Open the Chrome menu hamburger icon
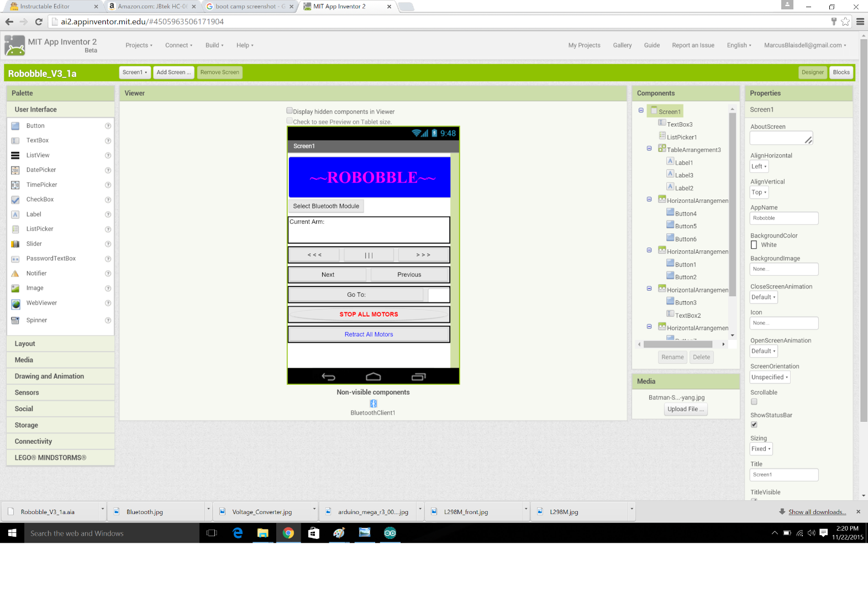 (x=860, y=22)
